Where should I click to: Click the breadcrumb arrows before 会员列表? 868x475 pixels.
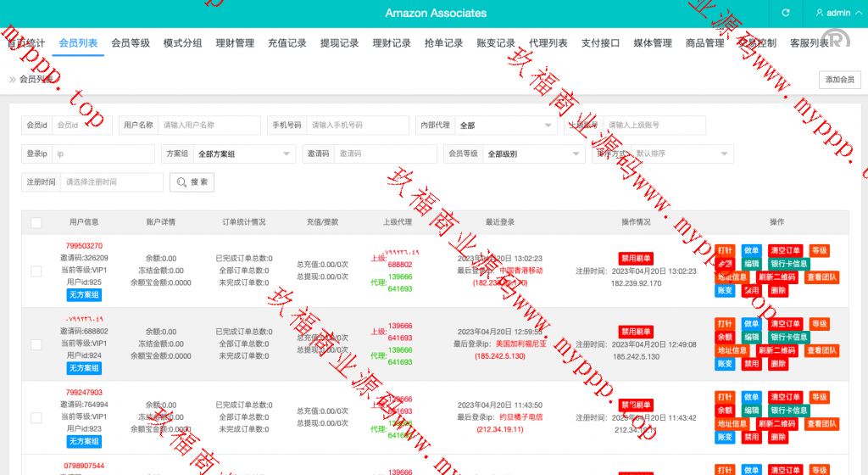[x=13, y=80]
